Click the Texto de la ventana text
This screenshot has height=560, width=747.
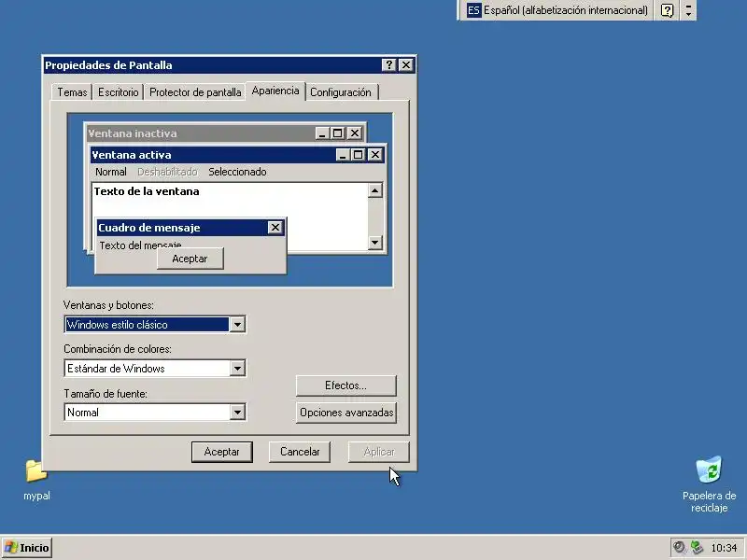[147, 191]
